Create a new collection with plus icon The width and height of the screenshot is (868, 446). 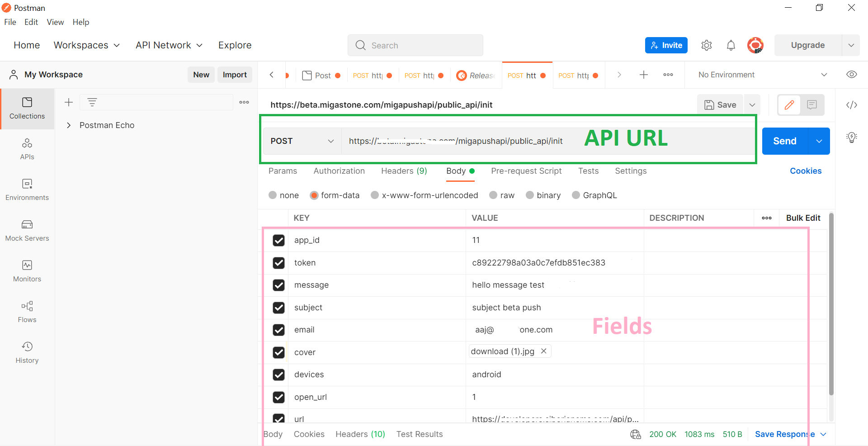pos(69,102)
